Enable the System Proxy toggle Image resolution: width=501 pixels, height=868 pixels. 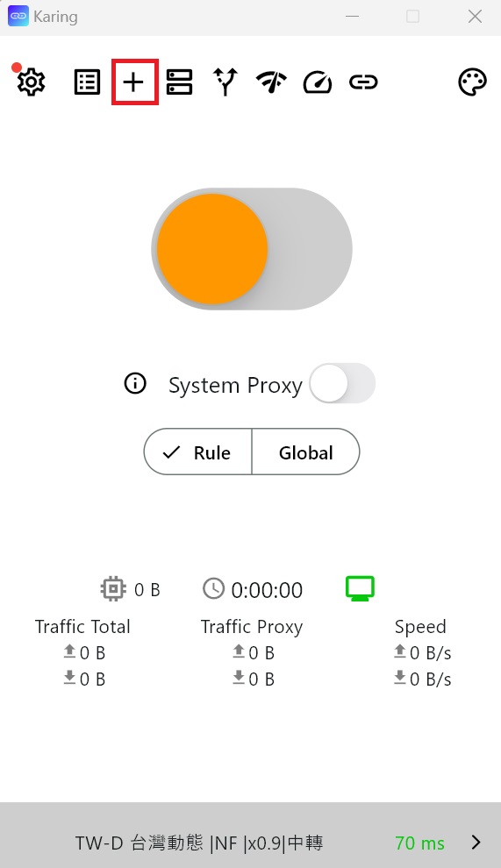click(342, 383)
